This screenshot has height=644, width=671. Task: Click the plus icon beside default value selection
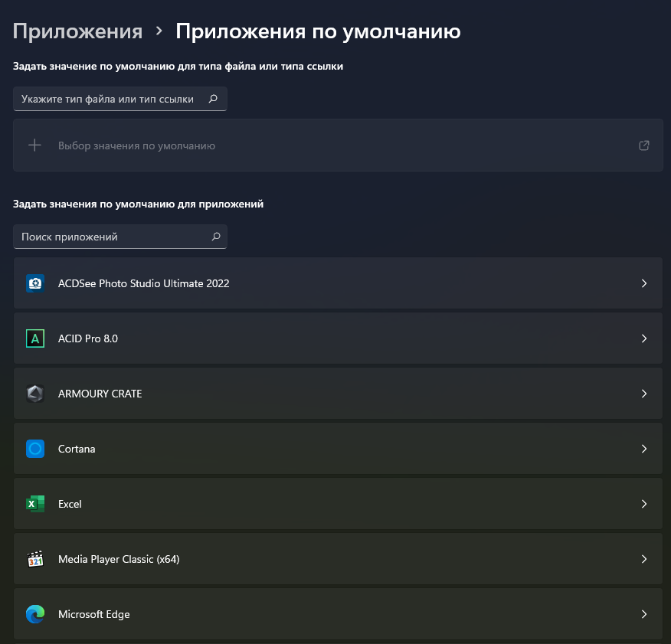coord(34,145)
